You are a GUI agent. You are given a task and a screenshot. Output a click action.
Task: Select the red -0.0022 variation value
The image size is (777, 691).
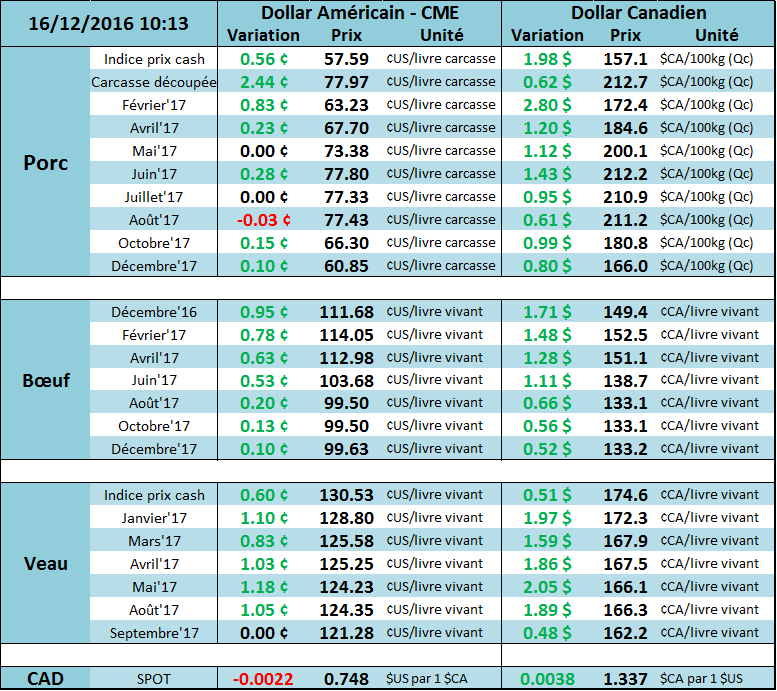[x=263, y=679]
